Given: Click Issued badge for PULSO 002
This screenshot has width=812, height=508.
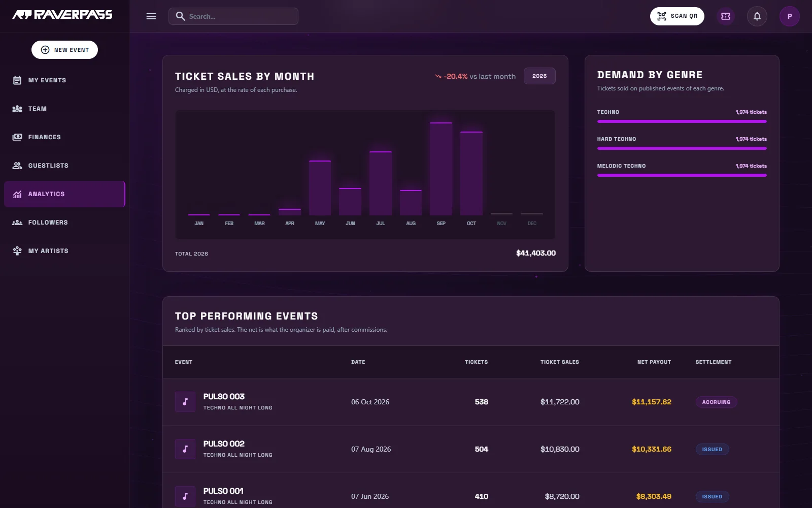Looking at the screenshot, I should coord(712,449).
